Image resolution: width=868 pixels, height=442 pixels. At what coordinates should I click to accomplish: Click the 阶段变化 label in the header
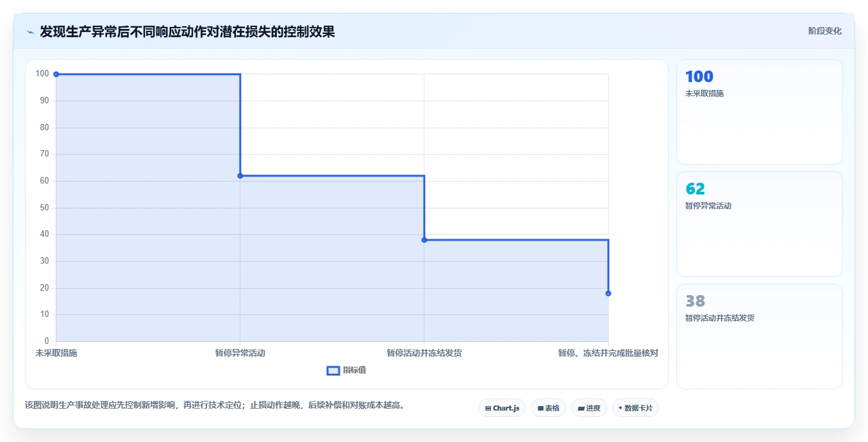click(824, 31)
